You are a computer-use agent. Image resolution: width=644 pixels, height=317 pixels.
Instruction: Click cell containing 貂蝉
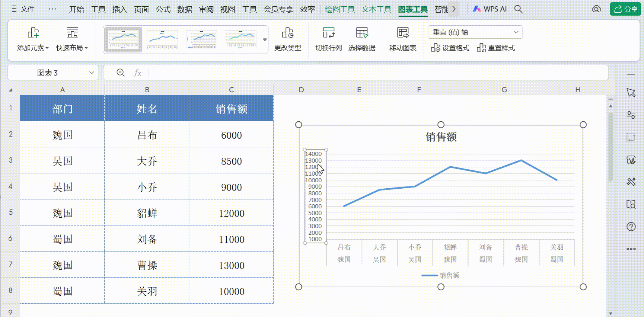coord(147,213)
